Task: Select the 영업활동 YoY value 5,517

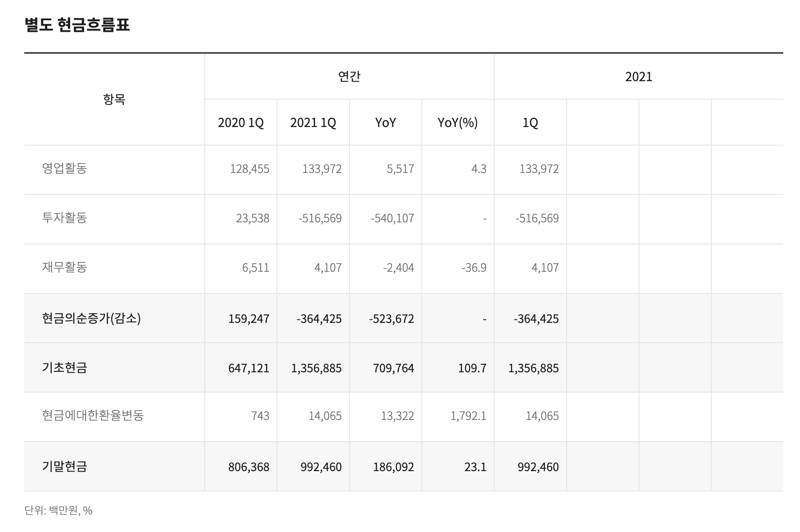Action: coord(400,169)
